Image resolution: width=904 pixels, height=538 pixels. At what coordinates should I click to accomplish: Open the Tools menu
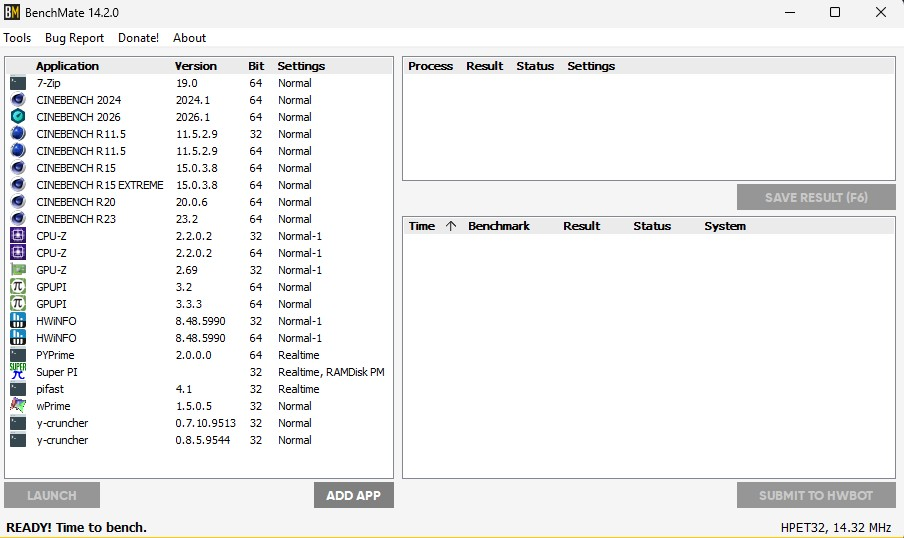(17, 38)
